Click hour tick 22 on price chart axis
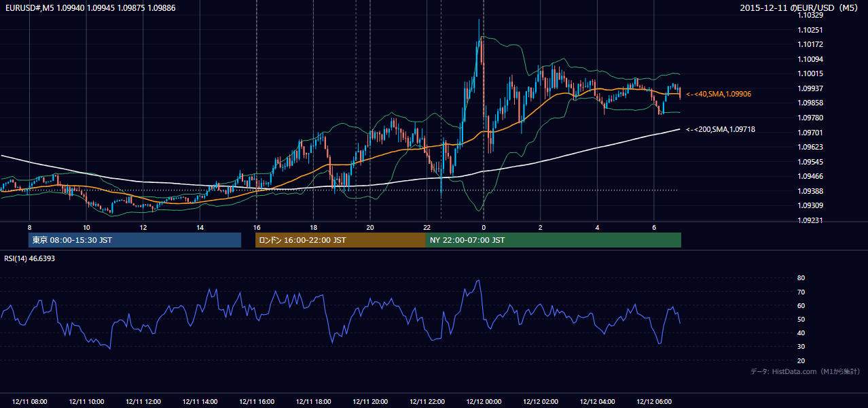The height and width of the screenshot is (408, 868). point(427,226)
